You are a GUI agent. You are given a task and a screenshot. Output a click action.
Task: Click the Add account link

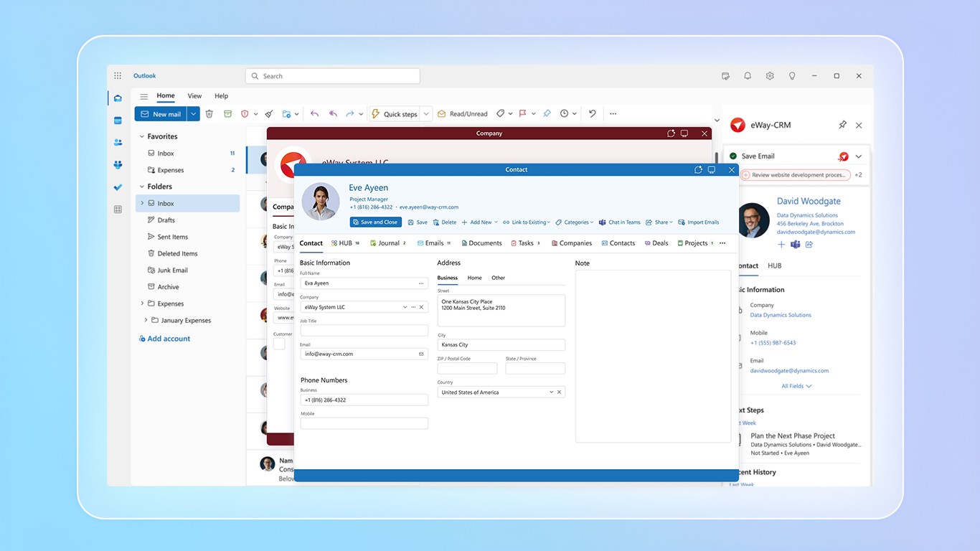tap(165, 339)
